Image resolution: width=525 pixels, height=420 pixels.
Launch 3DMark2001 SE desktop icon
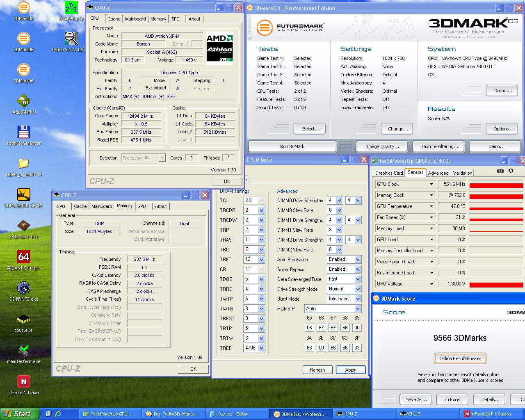23,198
